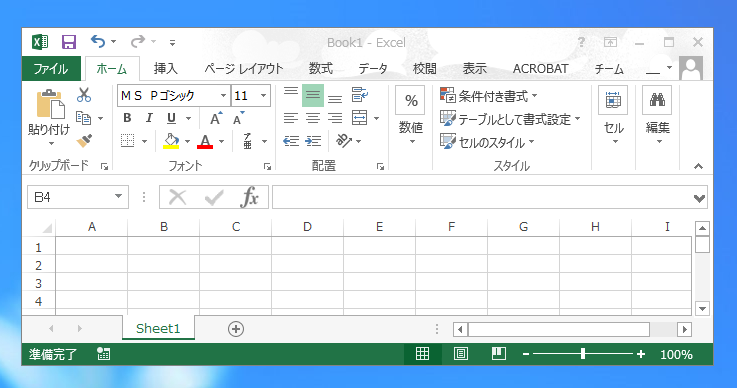This screenshot has height=388, width=737.
Task: Open クリップボード dialog launcher
Action: coord(104,166)
